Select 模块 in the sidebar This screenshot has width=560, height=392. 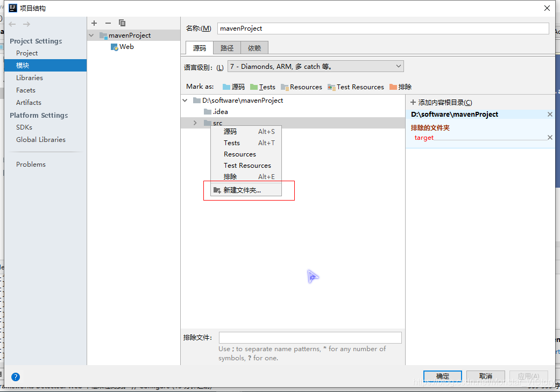point(45,66)
